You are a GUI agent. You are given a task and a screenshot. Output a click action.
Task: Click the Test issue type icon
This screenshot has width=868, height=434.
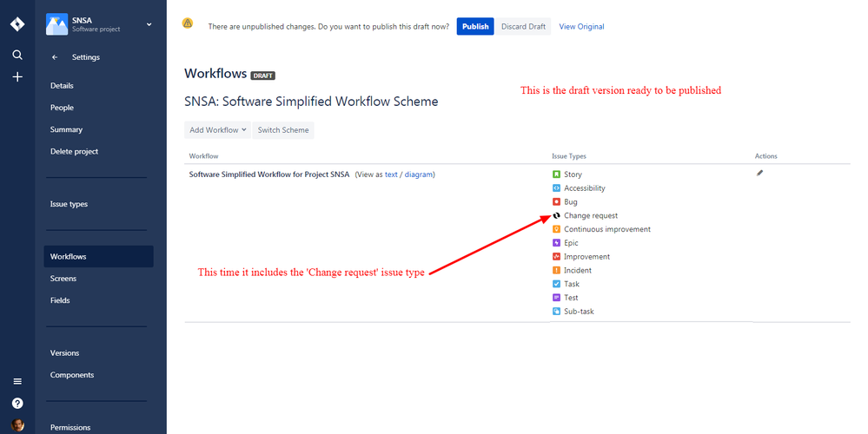(556, 298)
